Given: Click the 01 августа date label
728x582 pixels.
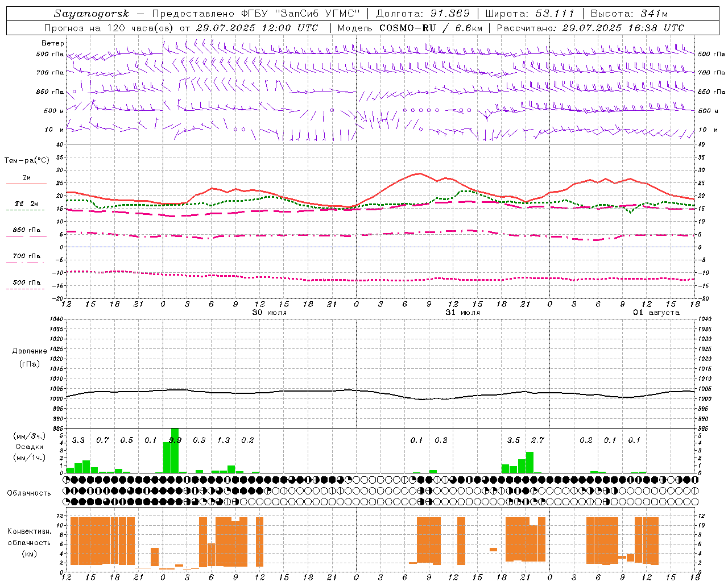Looking at the screenshot, I should [x=656, y=313].
